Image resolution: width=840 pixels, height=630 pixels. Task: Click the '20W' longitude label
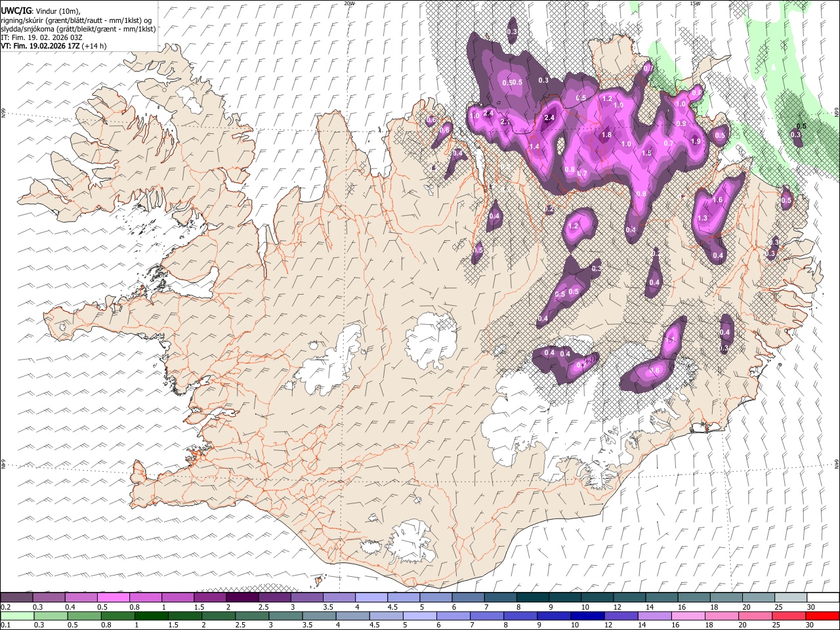[349, 3]
